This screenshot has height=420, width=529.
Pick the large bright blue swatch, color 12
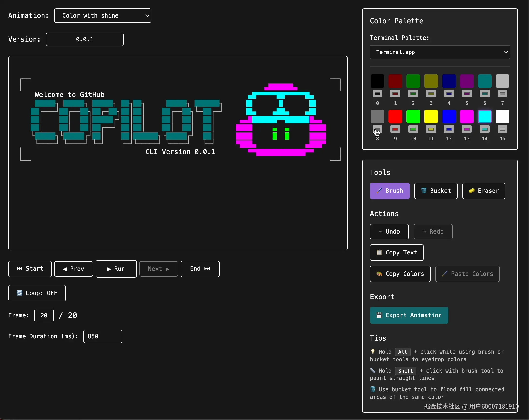point(449,116)
